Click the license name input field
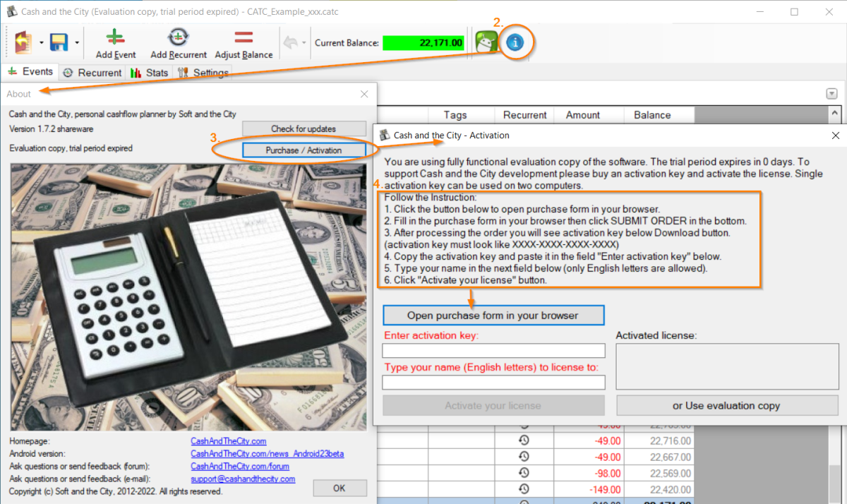This screenshot has width=847, height=504. 493,383
